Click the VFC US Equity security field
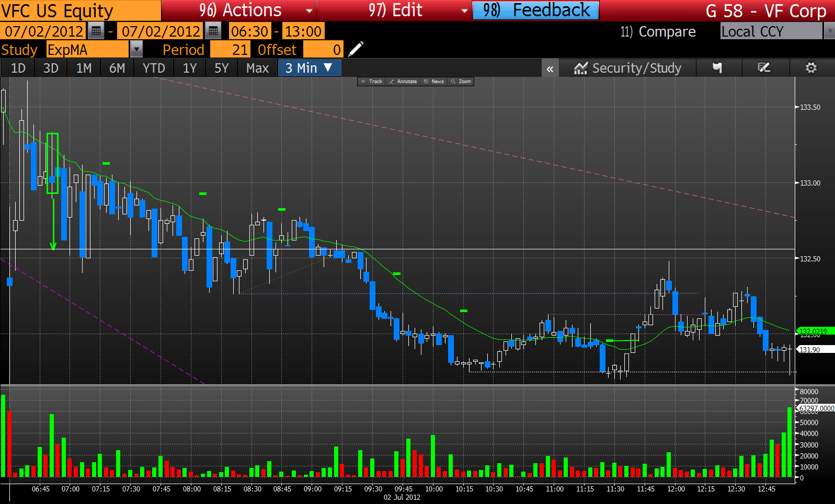 (x=81, y=10)
